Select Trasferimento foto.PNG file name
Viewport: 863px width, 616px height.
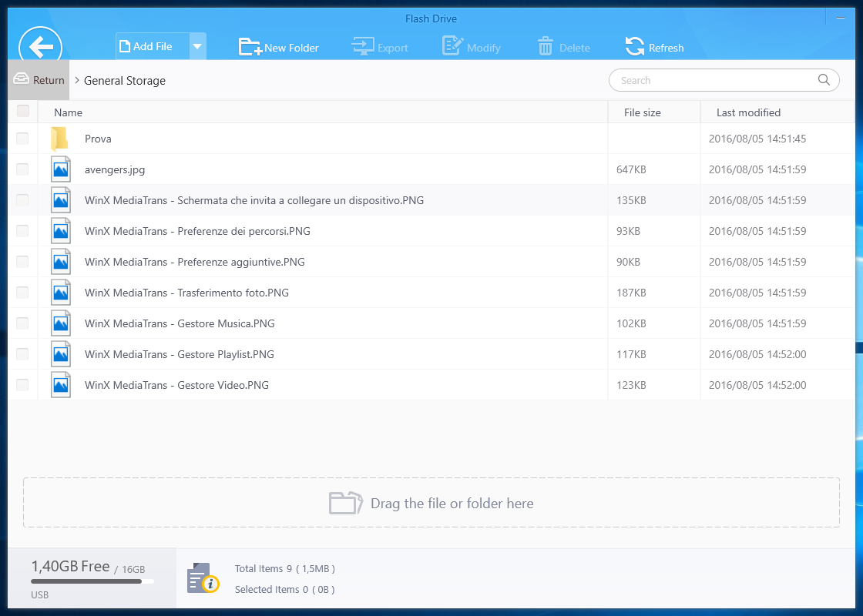point(186,293)
